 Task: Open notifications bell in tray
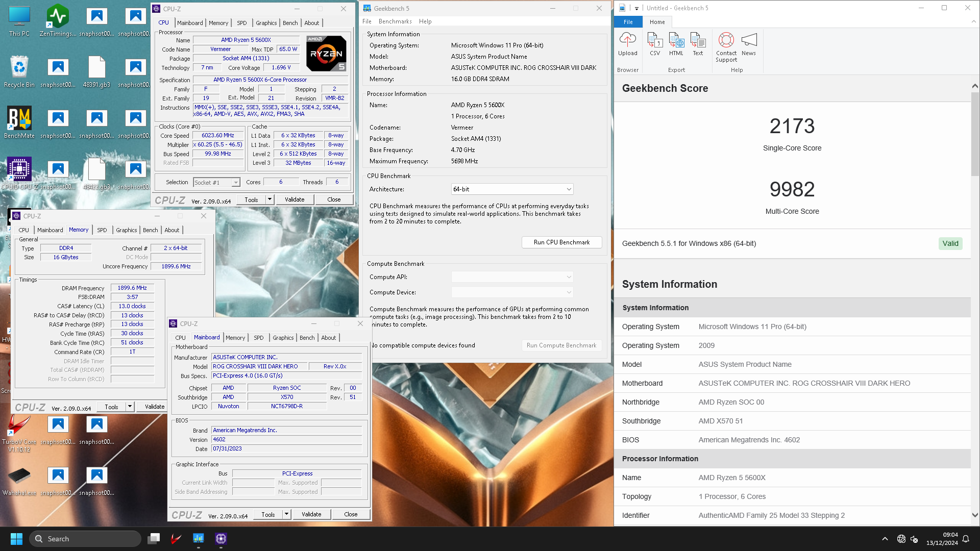(966, 539)
